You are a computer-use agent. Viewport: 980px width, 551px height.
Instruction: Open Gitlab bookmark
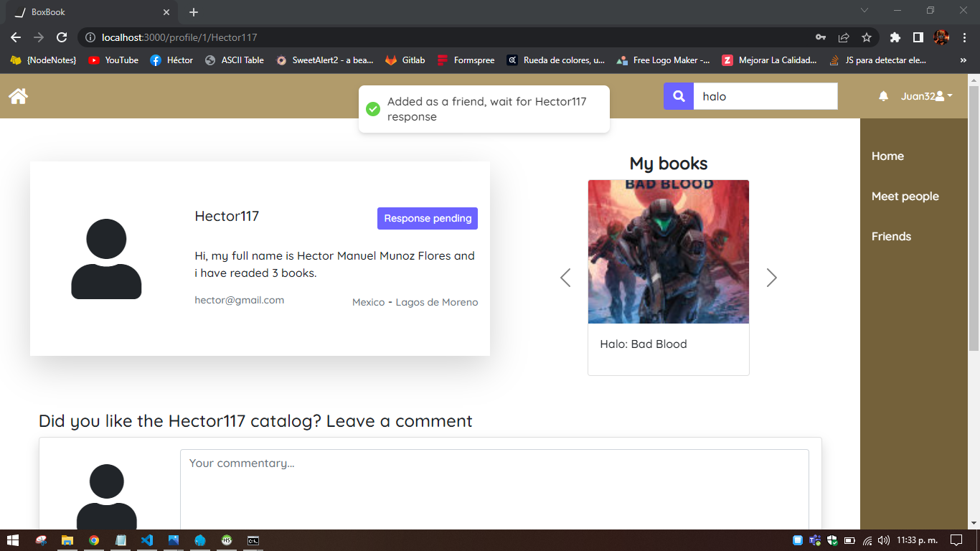405,60
